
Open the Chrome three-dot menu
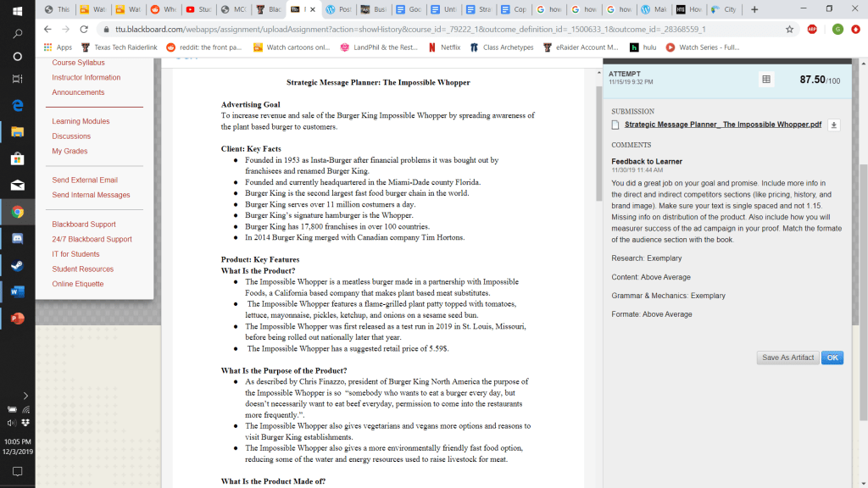tap(856, 29)
